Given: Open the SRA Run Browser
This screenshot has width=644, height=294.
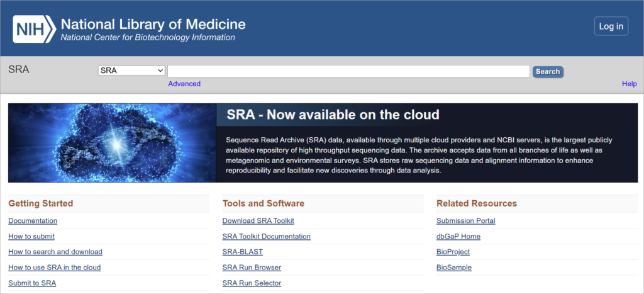Looking at the screenshot, I should pyautogui.click(x=252, y=268).
